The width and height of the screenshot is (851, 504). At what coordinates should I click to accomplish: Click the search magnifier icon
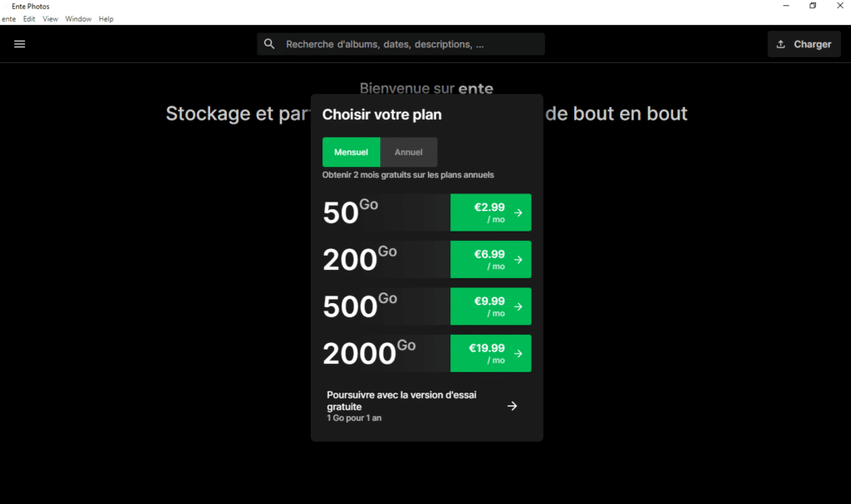pos(269,44)
